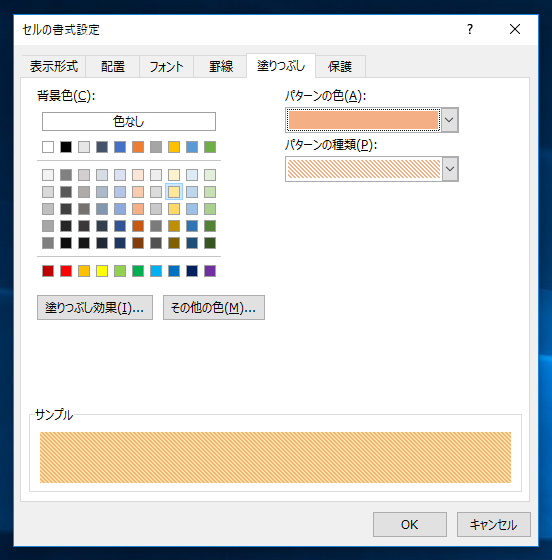Select dark blue-gray swatch in top theme row

[102, 147]
